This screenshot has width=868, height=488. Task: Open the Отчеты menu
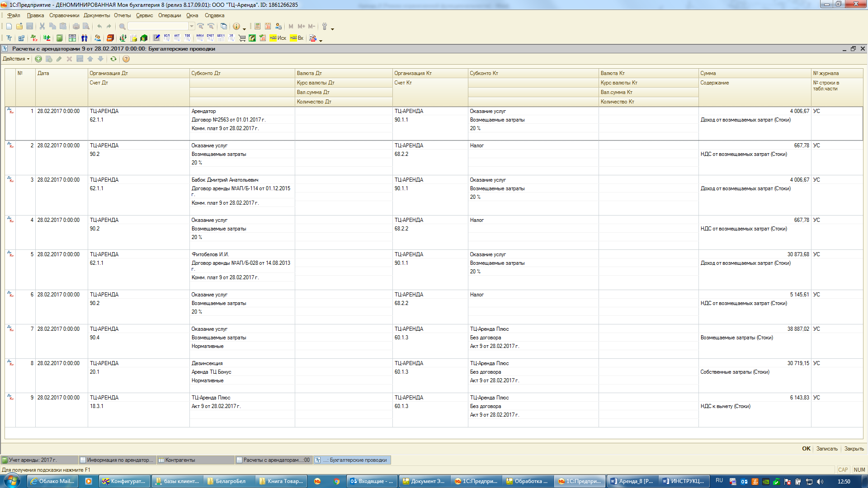[x=122, y=15]
